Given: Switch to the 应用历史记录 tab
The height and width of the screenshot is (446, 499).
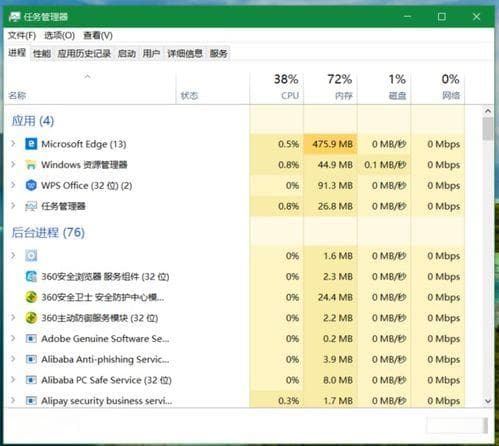Looking at the screenshot, I should pyautogui.click(x=84, y=53).
